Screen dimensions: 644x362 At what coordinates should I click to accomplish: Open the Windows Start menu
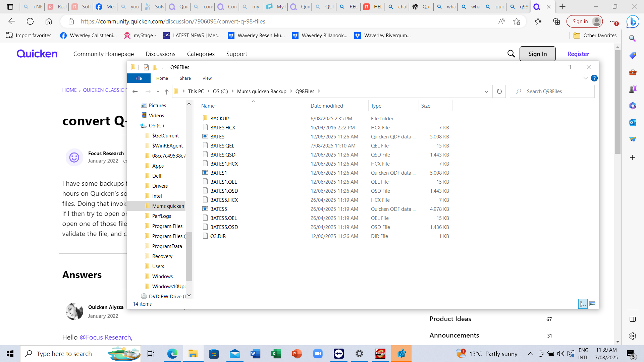10,354
